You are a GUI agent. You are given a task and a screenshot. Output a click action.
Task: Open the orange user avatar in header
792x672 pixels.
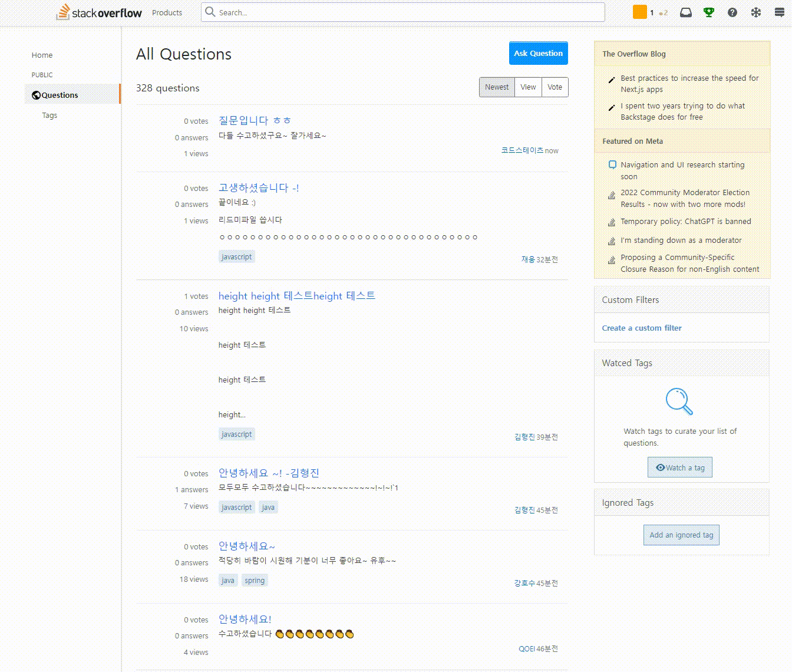coord(640,12)
